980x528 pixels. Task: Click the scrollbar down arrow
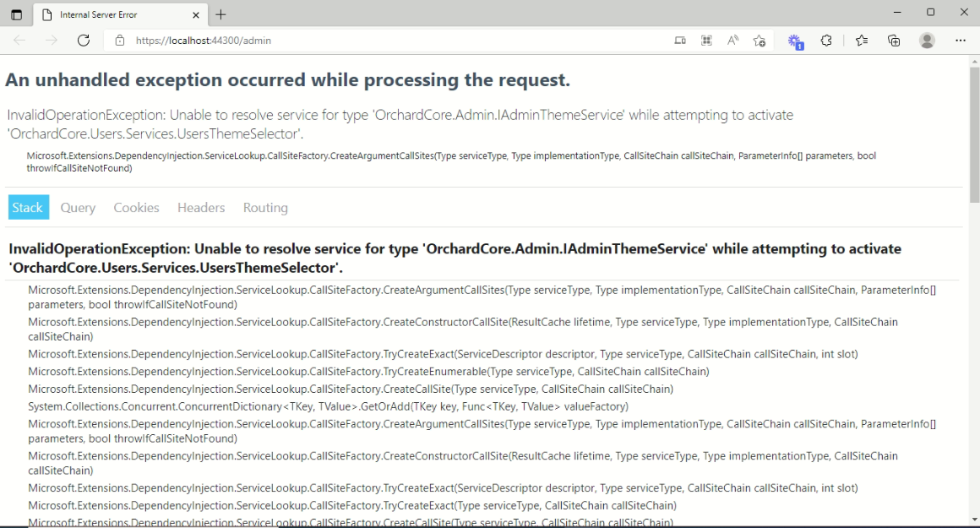point(974,520)
